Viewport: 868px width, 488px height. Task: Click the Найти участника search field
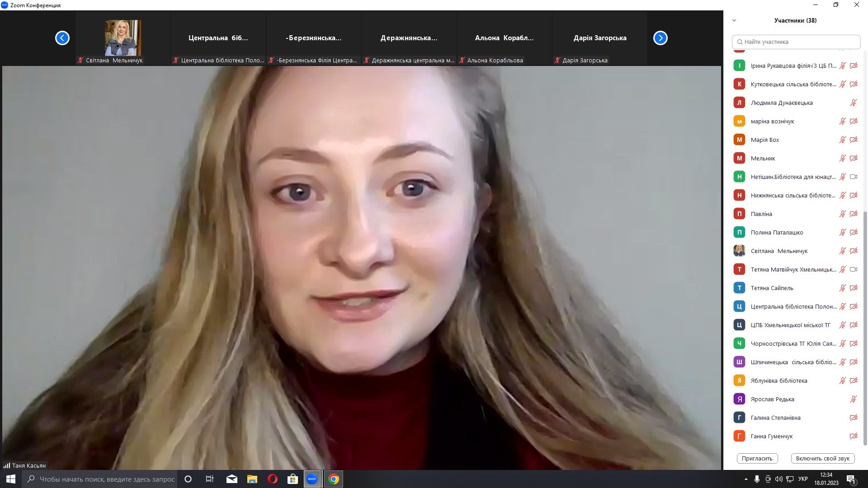click(796, 42)
